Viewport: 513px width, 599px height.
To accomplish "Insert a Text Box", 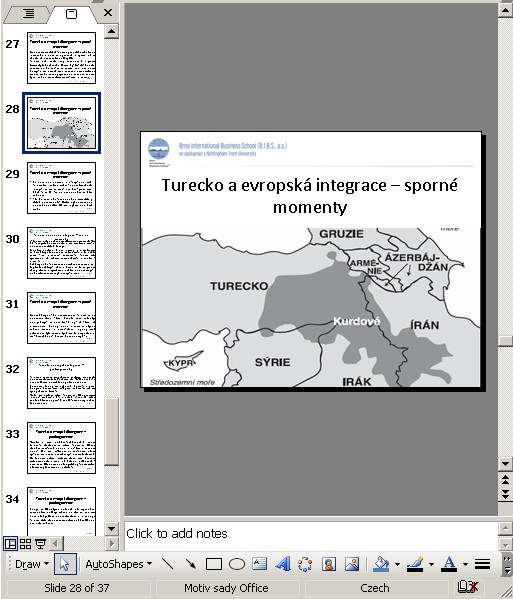I will click(260, 564).
